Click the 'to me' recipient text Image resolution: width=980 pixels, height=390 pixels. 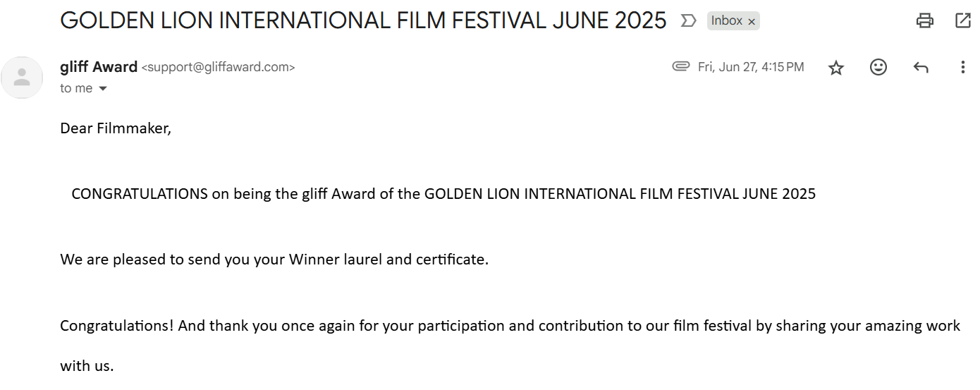(76, 88)
